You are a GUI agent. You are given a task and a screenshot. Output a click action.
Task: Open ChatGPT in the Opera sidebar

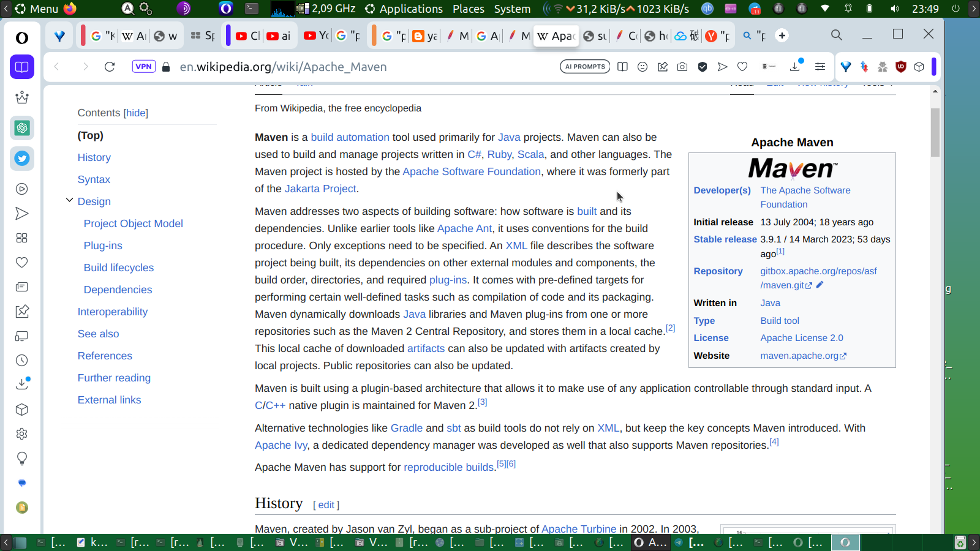pyautogui.click(x=22, y=128)
